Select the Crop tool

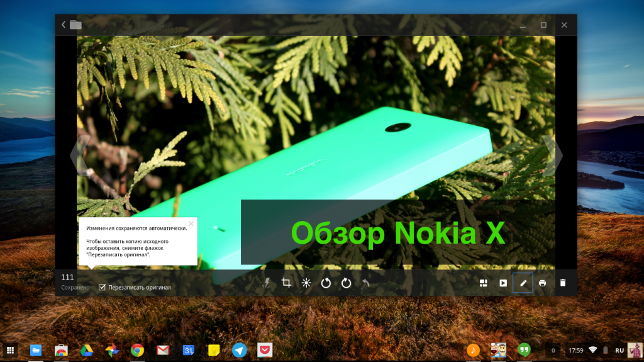pyautogui.click(x=286, y=283)
